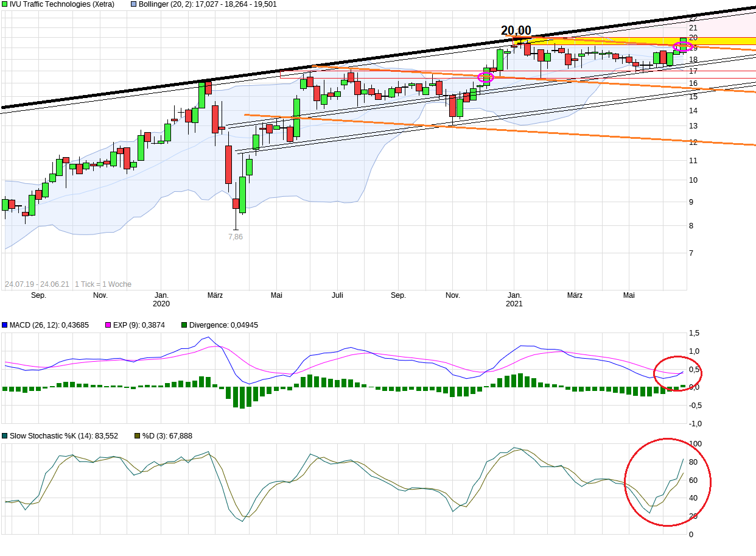Click the EXP (9): 0,3874 label
The height and width of the screenshot is (556, 756).
[x=139, y=325]
